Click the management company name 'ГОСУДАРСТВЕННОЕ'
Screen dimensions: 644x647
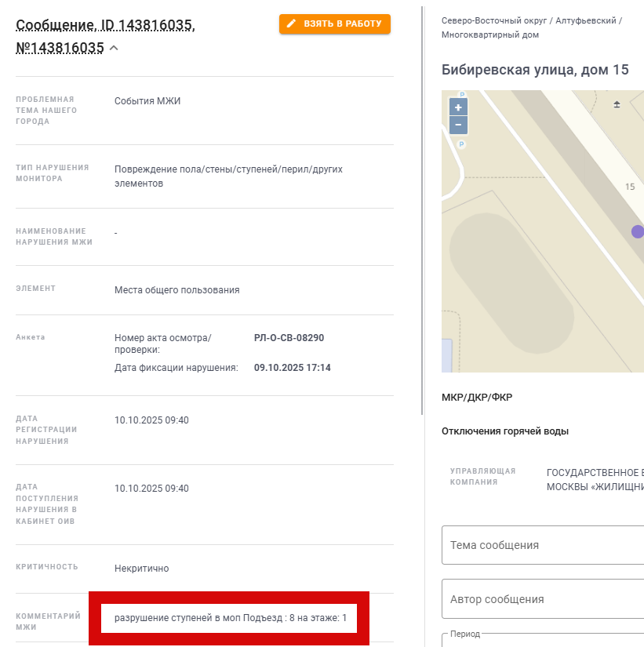[x=592, y=473]
